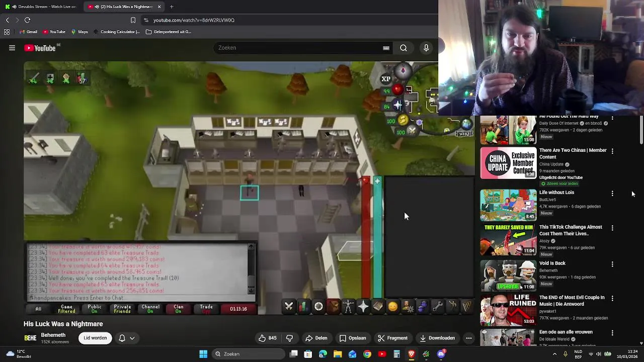The height and width of the screenshot is (362, 644).
Task: Open File Explorer from the taskbar
Action: (338, 354)
